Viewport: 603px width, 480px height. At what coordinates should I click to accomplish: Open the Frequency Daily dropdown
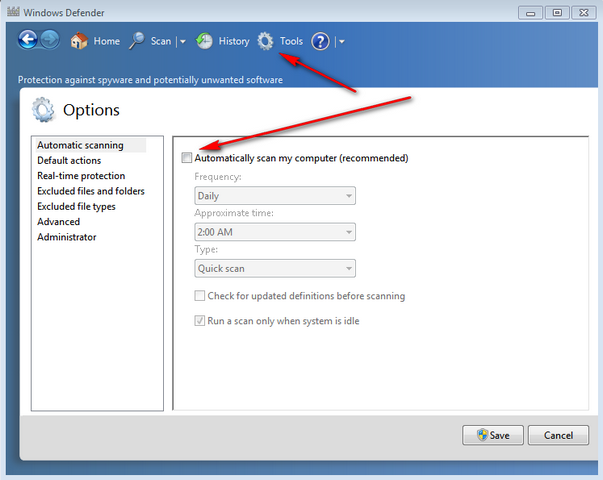(x=275, y=196)
